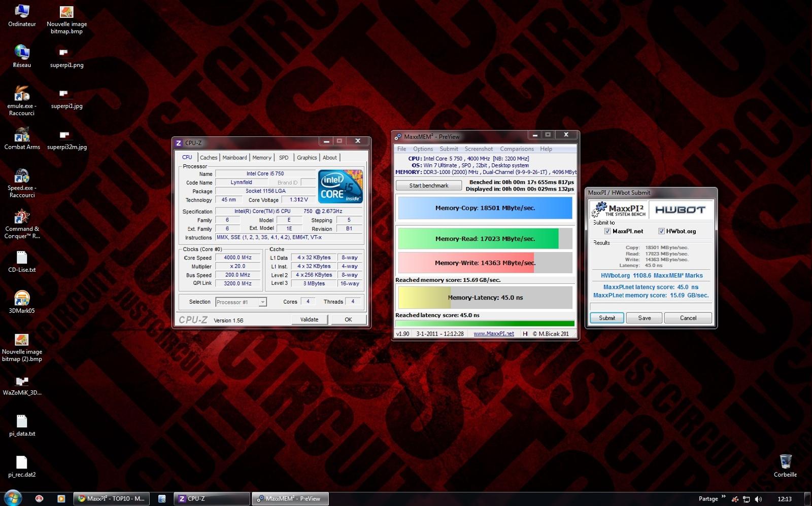Click the Cancel button in HWbot dialog
Viewport: 812px width, 506px height.
pos(688,318)
